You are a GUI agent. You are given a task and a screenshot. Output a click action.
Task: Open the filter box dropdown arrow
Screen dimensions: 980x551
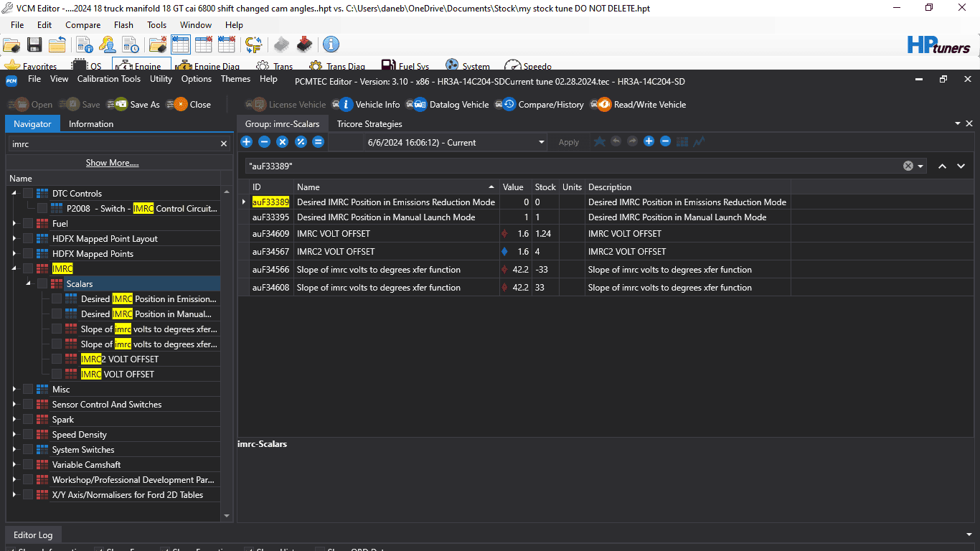(920, 166)
